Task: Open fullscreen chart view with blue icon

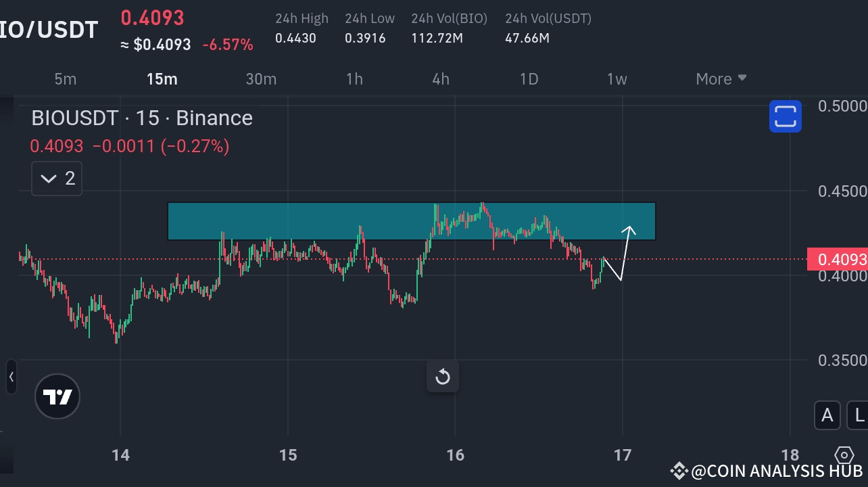Action: [x=785, y=116]
